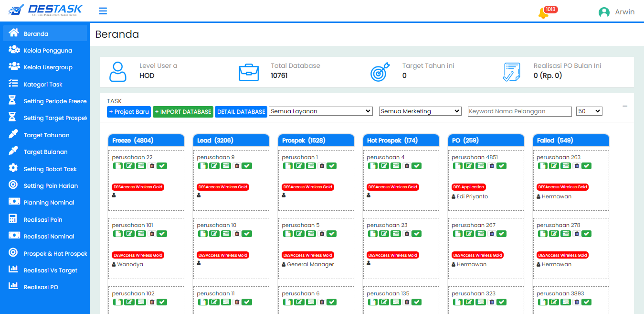Click the + Project Baru button
This screenshot has height=314, width=644.
point(129,112)
